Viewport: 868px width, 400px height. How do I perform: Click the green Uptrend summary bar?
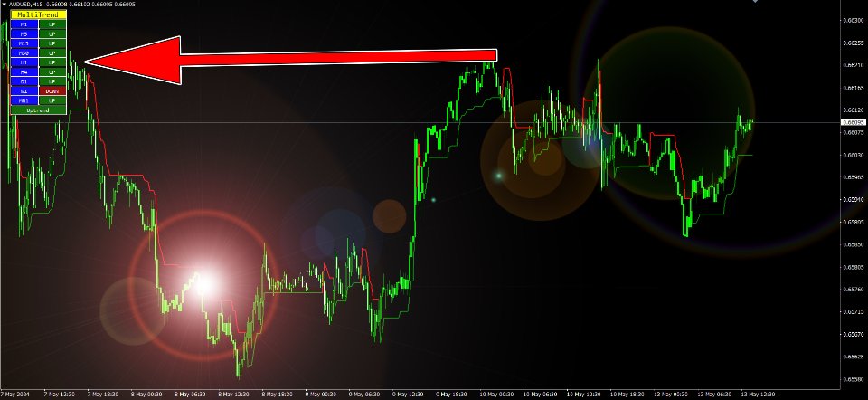click(39, 110)
